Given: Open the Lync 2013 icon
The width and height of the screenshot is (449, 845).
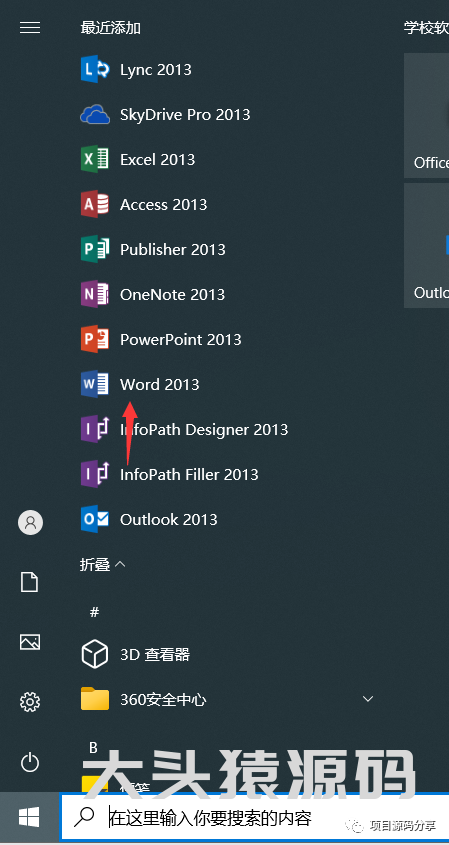Looking at the screenshot, I should pyautogui.click(x=95, y=69).
